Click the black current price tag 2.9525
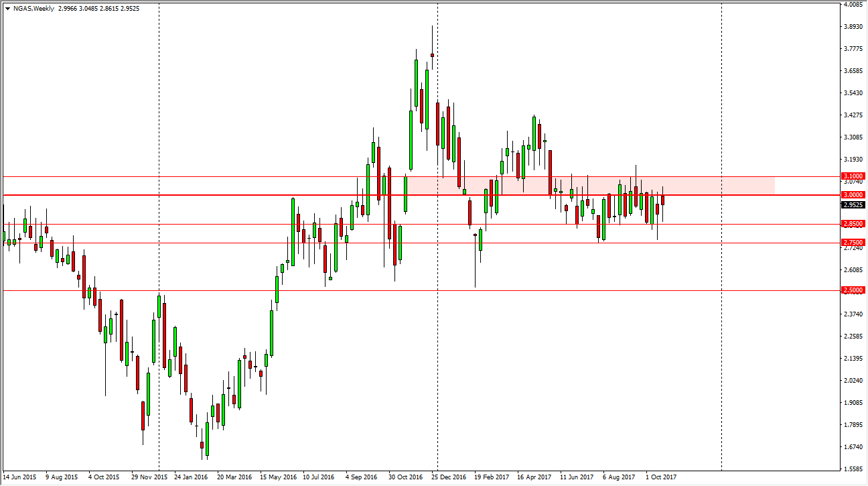The height and width of the screenshot is (486, 868). click(854, 205)
